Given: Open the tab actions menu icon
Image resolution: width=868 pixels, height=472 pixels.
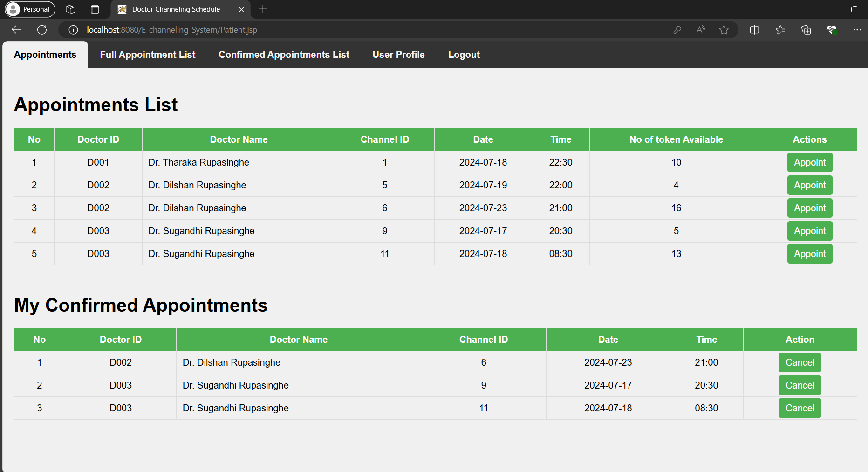Looking at the screenshot, I should point(95,9).
